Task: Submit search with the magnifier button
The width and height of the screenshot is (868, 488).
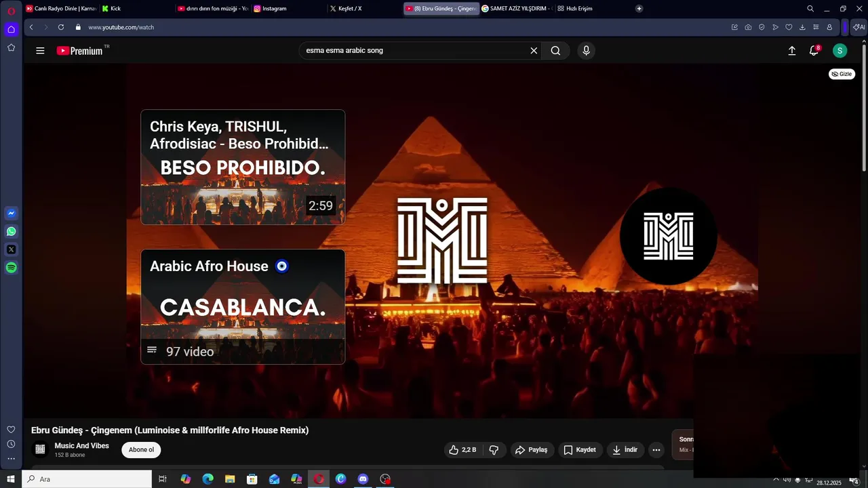Action: click(555, 51)
